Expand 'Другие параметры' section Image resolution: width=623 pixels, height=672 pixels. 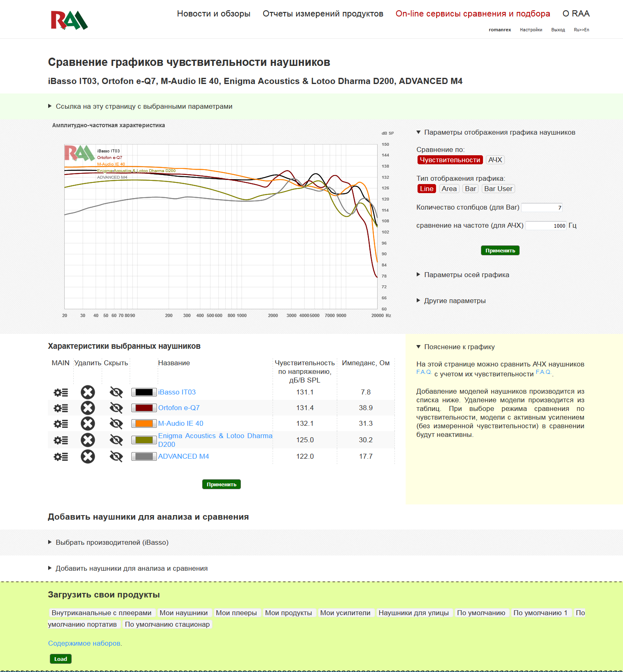[451, 301]
